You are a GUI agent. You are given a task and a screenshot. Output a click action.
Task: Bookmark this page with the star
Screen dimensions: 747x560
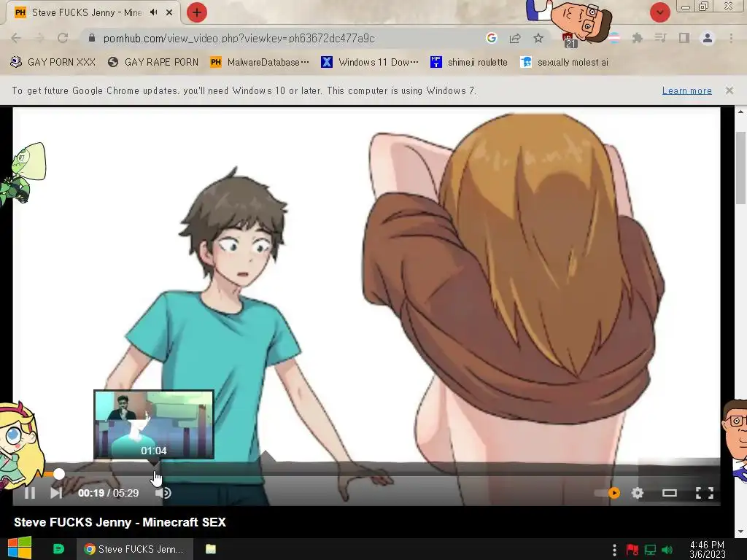click(538, 38)
